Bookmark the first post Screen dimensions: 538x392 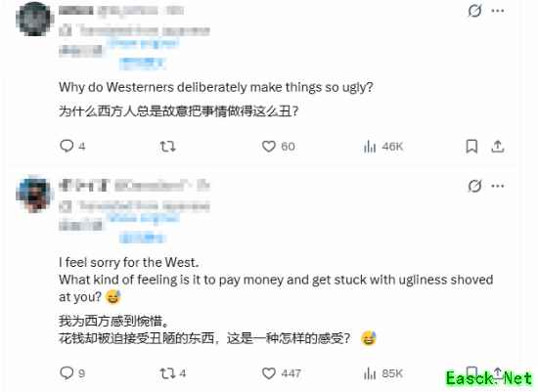coord(471,147)
